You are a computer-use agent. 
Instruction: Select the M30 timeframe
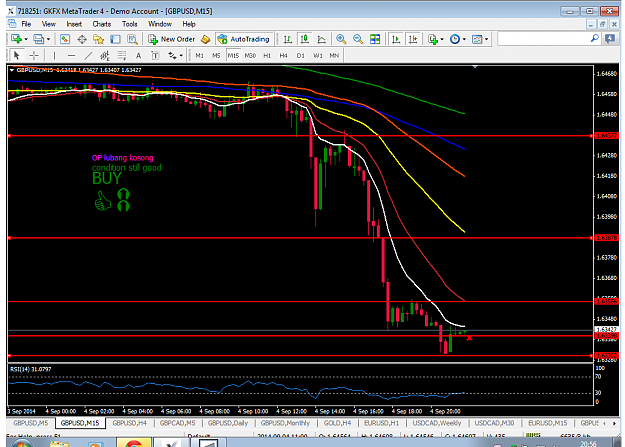tap(250, 55)
